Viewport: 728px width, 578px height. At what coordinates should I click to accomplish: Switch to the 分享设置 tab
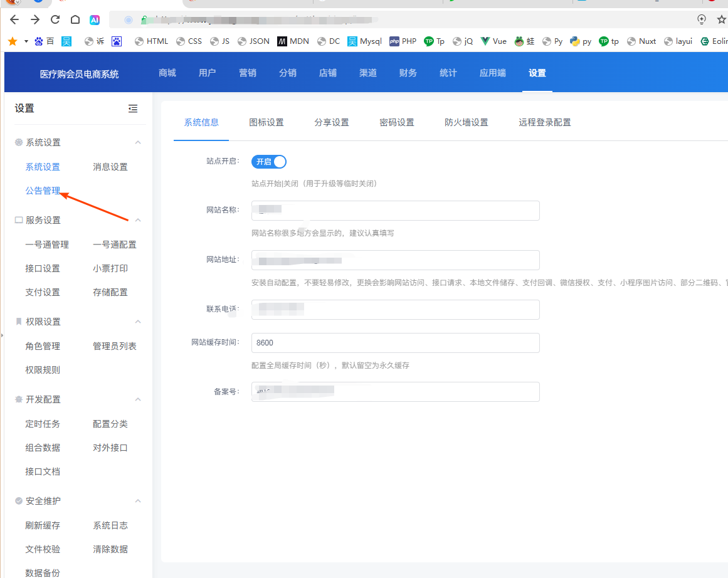click(x=332, y=123)
